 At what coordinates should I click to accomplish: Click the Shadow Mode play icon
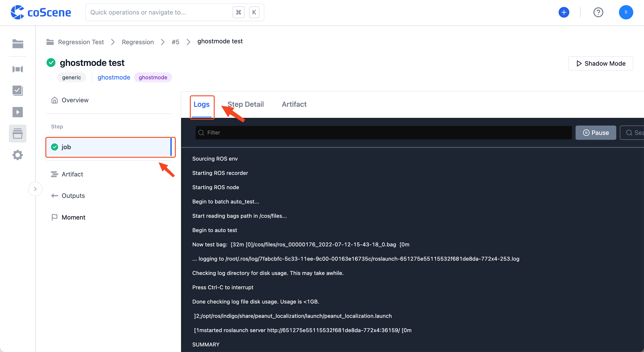click(579, 63)
